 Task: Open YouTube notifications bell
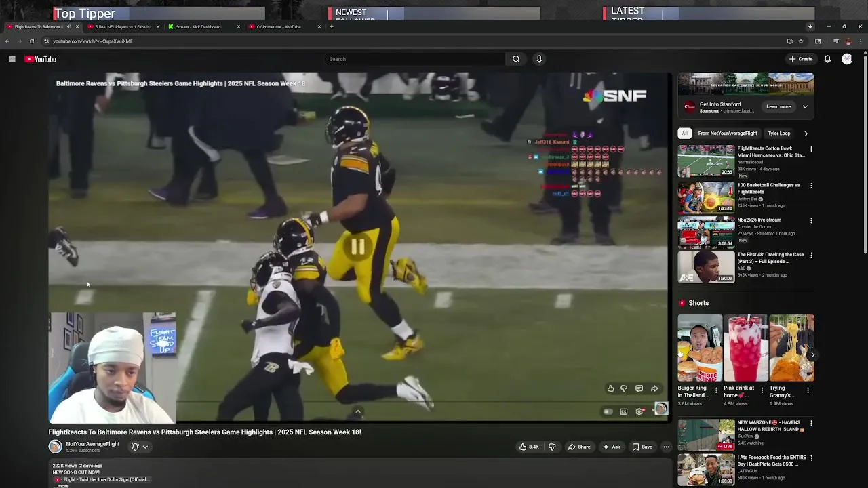coord(827,59)
